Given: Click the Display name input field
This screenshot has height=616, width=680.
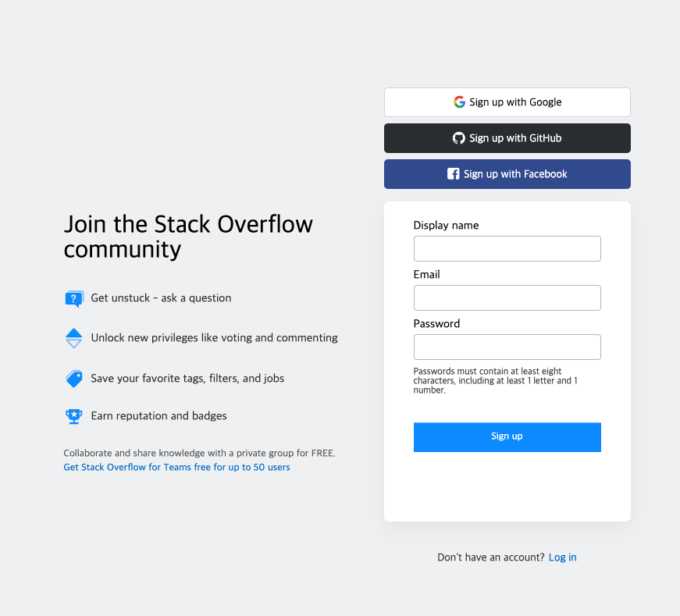Looking at the screenshot, I should [507, 248].
